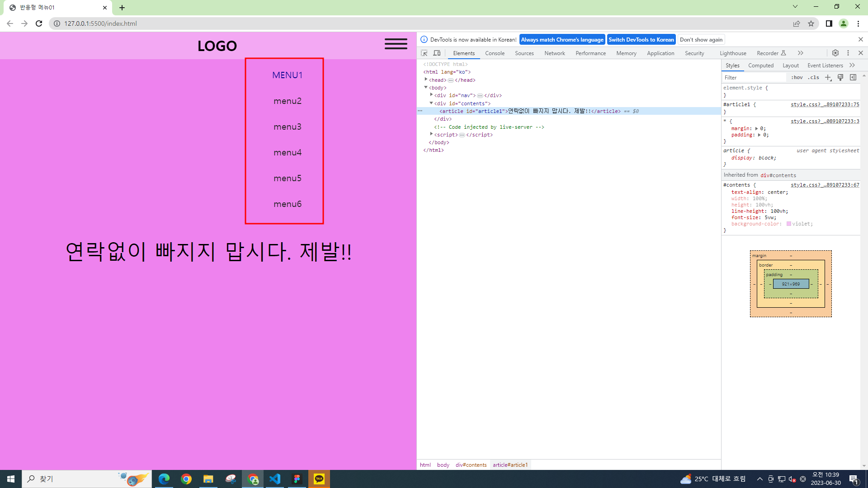Viewport: 868px width, 488px height.
Task: Open DevTools settings gear
Action: 835,53
